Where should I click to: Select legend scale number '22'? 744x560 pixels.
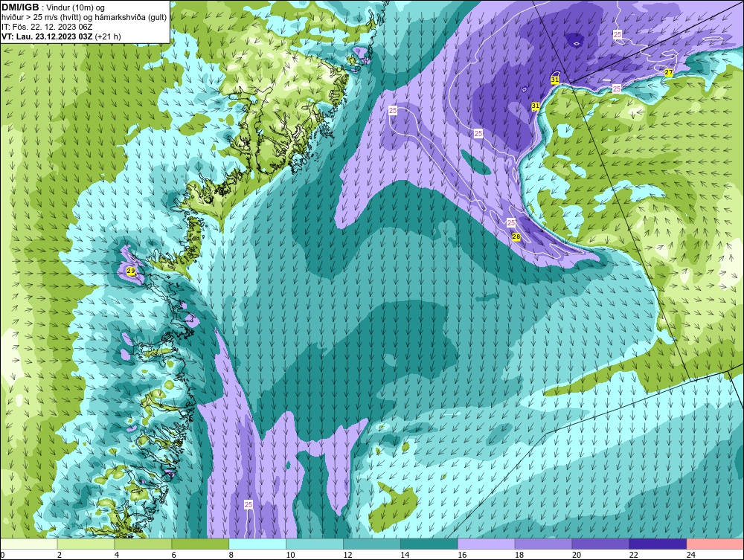(633, 555)
